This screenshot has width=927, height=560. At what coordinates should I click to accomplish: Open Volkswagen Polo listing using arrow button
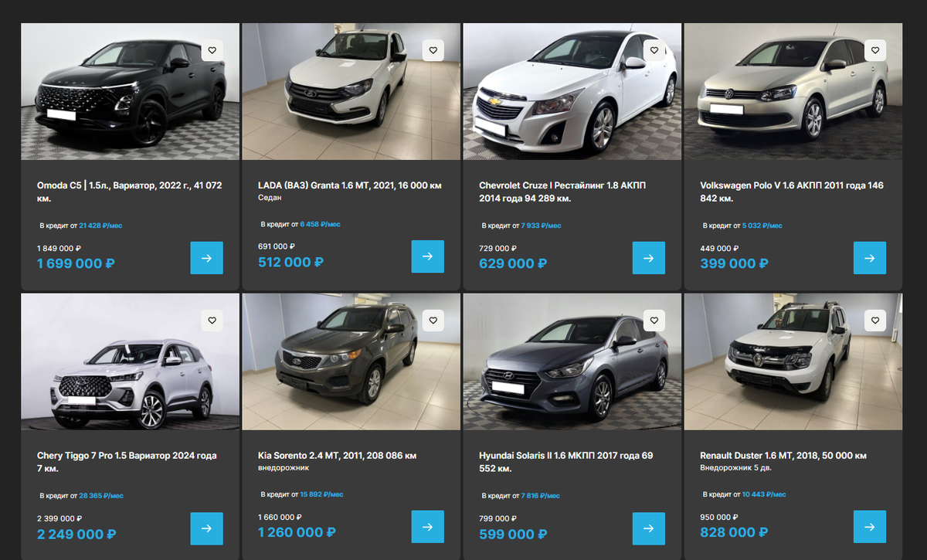click(870, 258)
